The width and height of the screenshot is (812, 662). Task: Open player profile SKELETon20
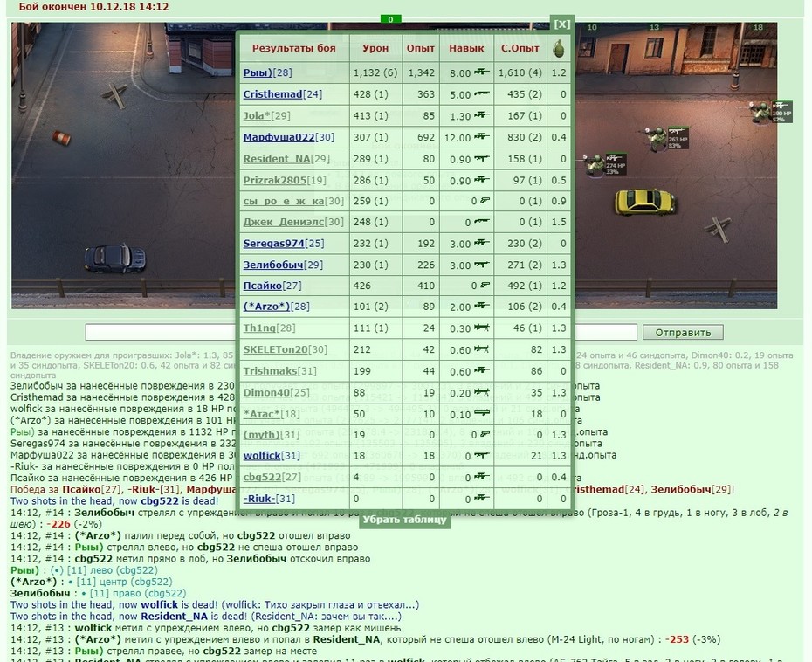(276, 349)
